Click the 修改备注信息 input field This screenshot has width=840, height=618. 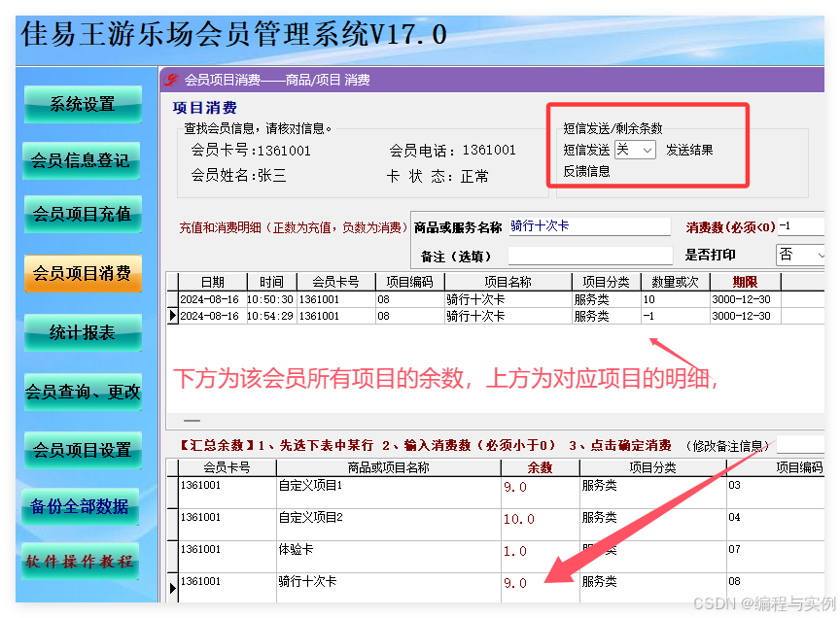point(800,445)
